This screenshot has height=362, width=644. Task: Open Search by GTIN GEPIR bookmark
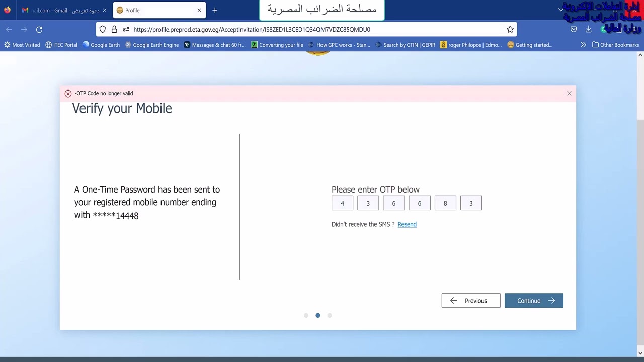coord(405,45)
